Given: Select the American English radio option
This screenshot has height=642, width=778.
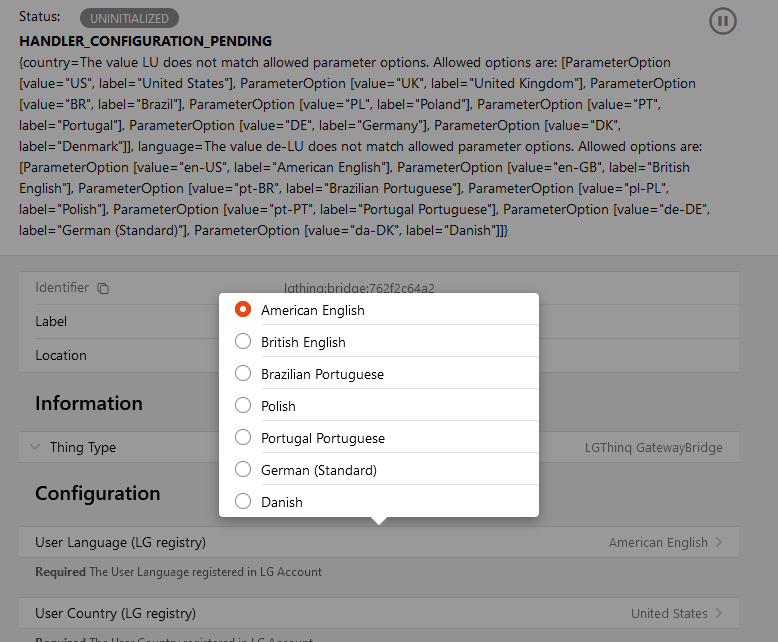Looking at the screenshot, I should pos(243,310).
